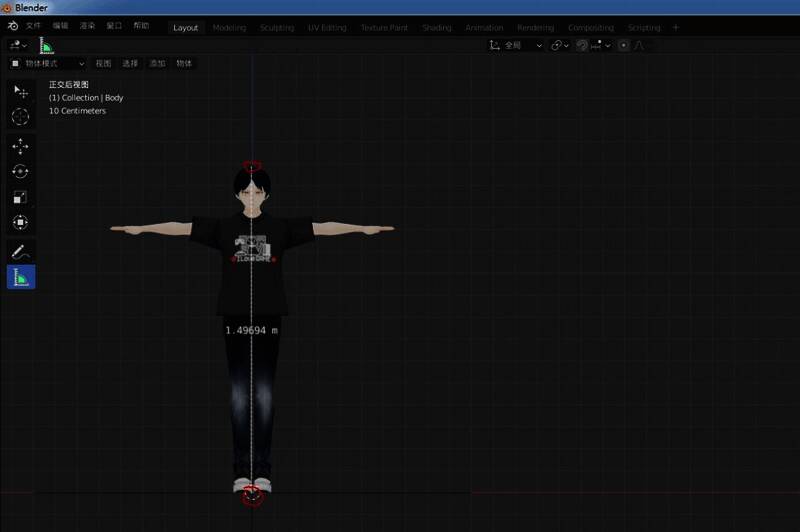The height and width of the screenshot is (532, 800).
Task: Toggle the snapping magnet button
Action: pos(581,45)
